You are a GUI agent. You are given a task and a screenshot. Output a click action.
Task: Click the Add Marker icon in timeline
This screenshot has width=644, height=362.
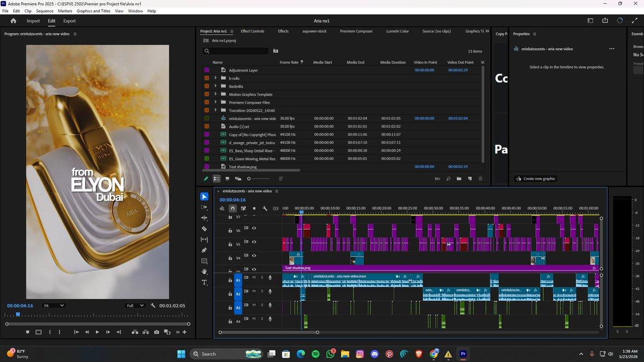pyautogui.click(x=254, y=208)
